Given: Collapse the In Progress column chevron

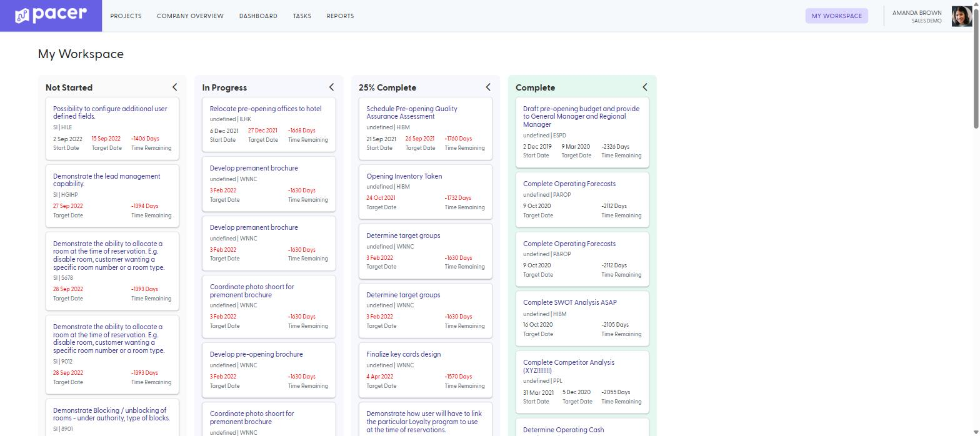Looking at the screenshot, I should click(331, 87).
